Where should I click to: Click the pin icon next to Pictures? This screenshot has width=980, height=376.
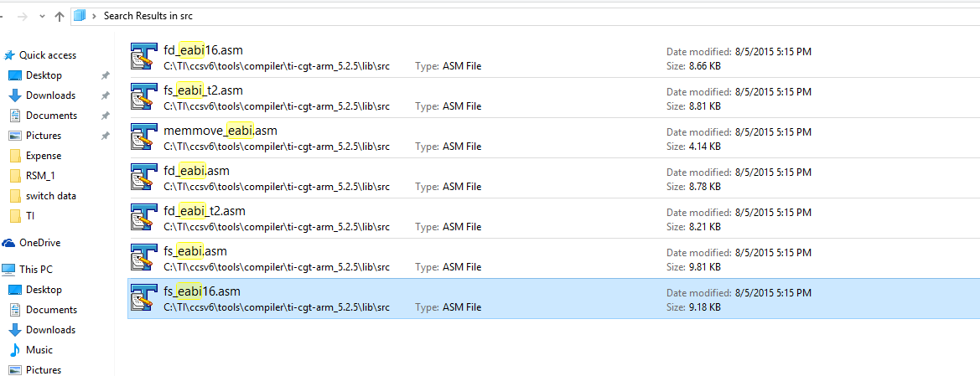click(105, 136)
